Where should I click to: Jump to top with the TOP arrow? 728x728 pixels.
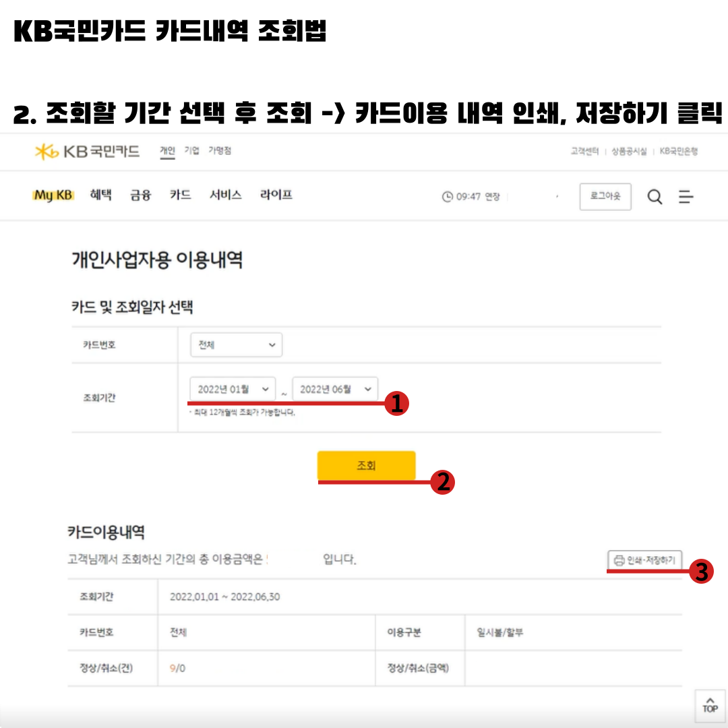pyautogui.click(x=710, y=705)
